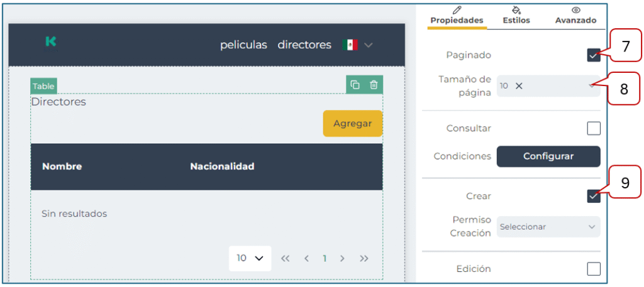Duplicate the Table component with copy icon
Viewport: 644px width, 287px height.
(355, 85)
